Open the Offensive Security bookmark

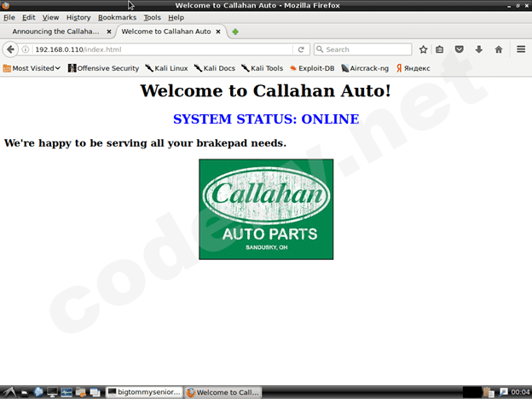click(x=103, y=68)
